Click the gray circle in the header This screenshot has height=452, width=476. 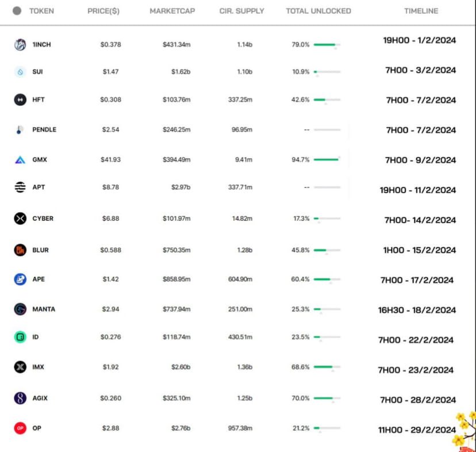[17, 11]
